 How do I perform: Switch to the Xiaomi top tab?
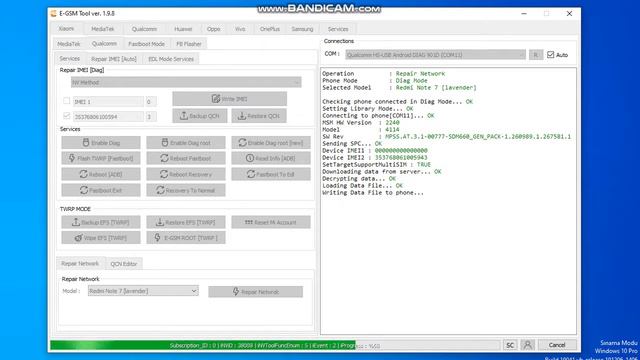coord(66,29)
